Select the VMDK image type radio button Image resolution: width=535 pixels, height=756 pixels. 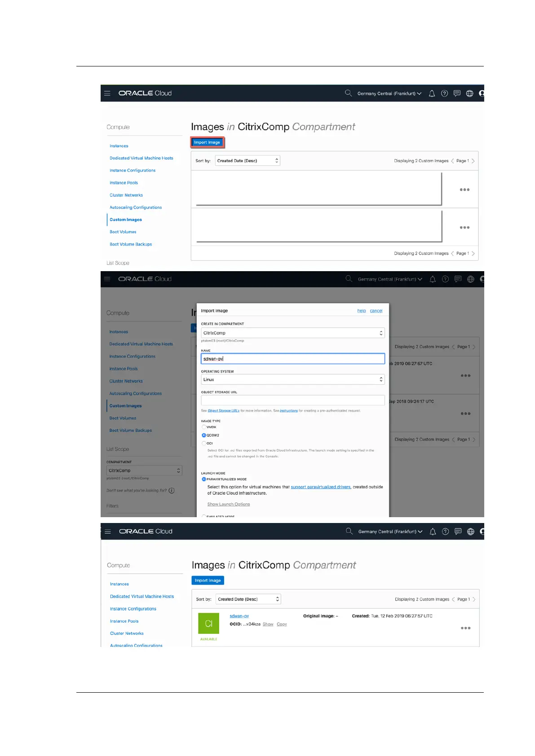click(x=204, y=427)
